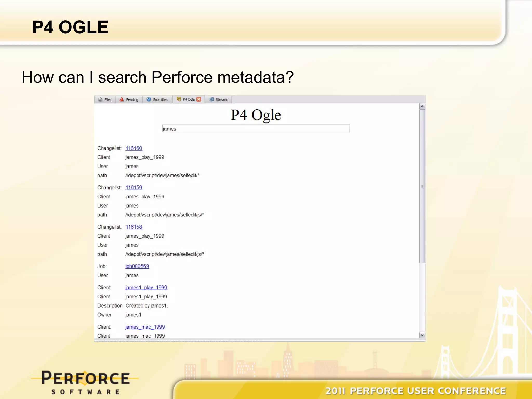The height and width of the screenshot is (399, 532).
Task: Click client name under changelist 116160
Action: [x=145, y=157]
